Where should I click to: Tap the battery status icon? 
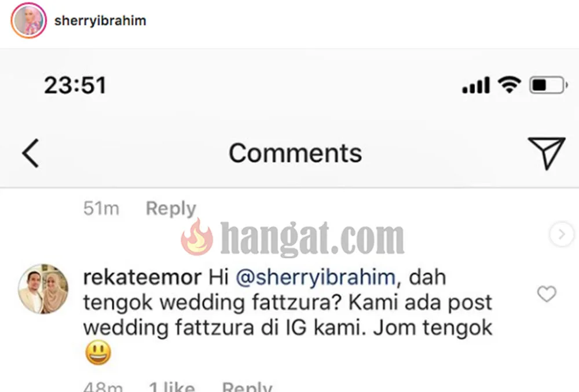(548, 85)
